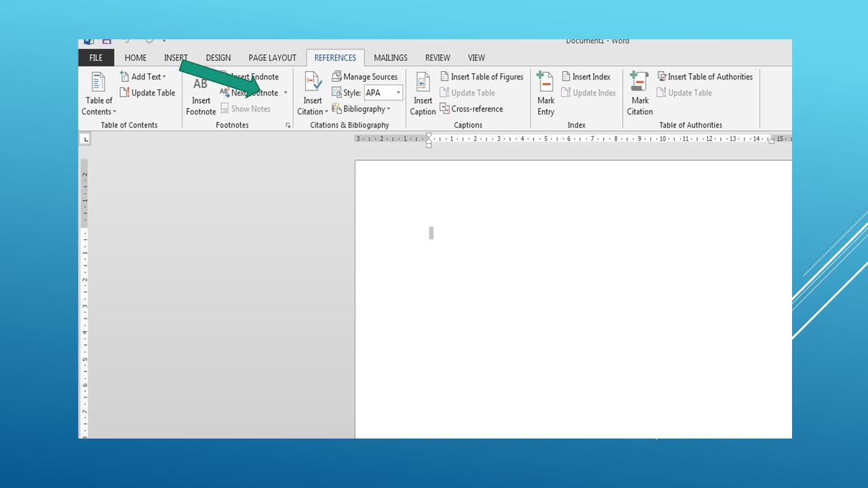Add a Cross-reference
The image size is (868, 488).
(471, 108)
